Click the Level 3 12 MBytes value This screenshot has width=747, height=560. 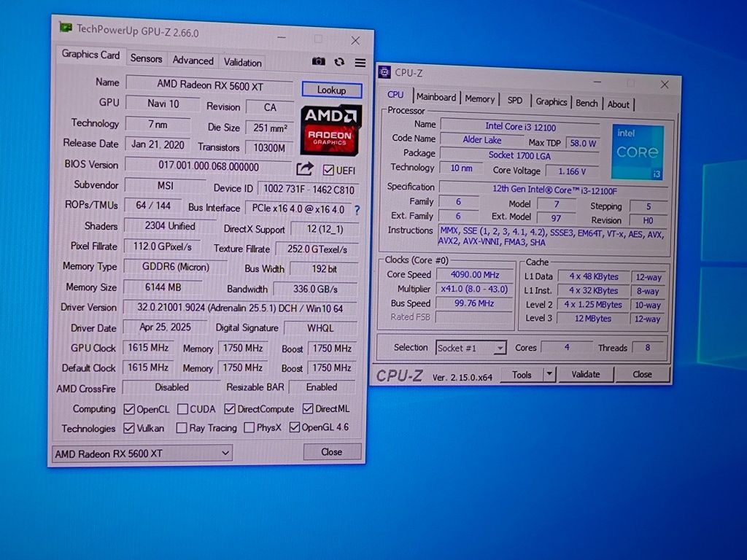click(592, 319)
